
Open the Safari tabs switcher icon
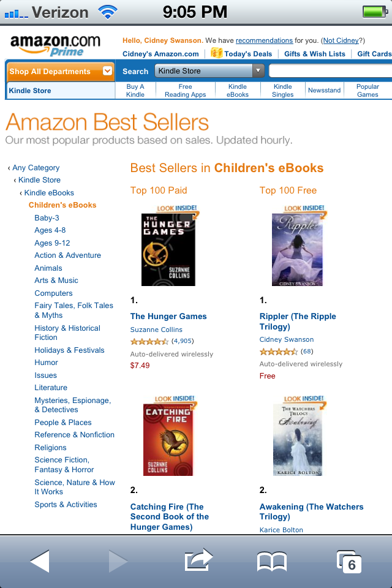point(349,561)
